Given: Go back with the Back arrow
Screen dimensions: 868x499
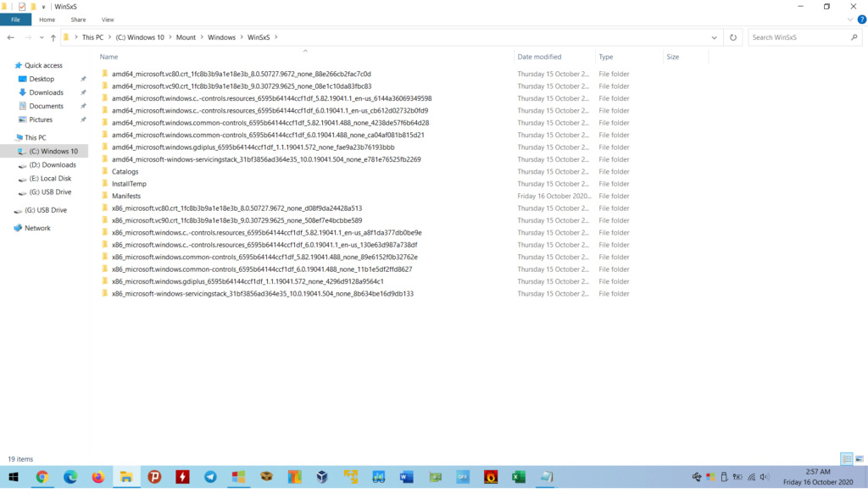Looking at the screenshot, I should tap(10, 37).
